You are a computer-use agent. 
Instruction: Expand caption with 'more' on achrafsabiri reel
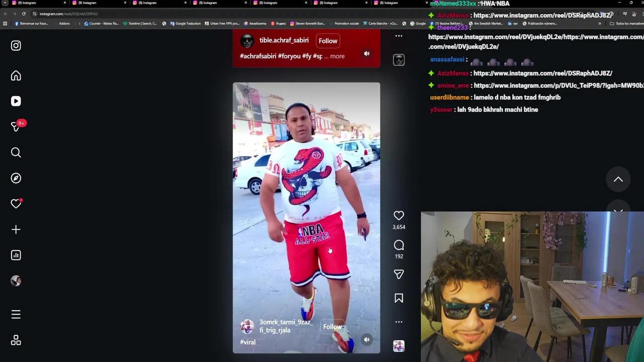337,56
